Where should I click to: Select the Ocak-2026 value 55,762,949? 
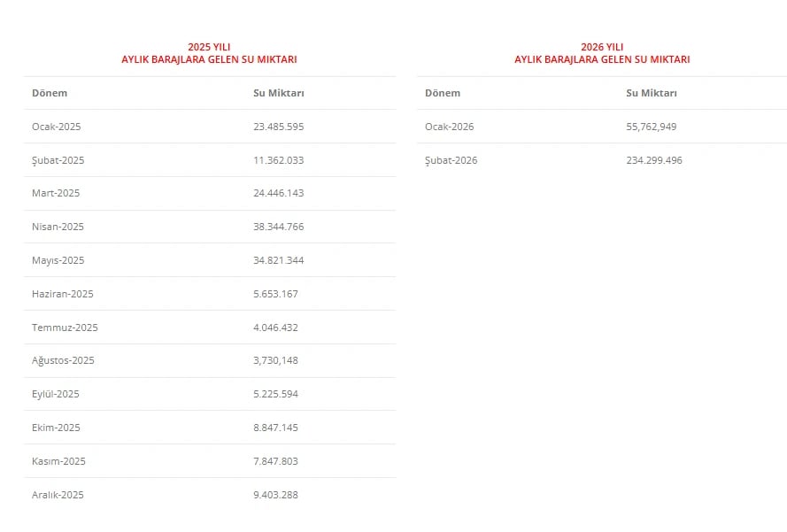point(651,127)
